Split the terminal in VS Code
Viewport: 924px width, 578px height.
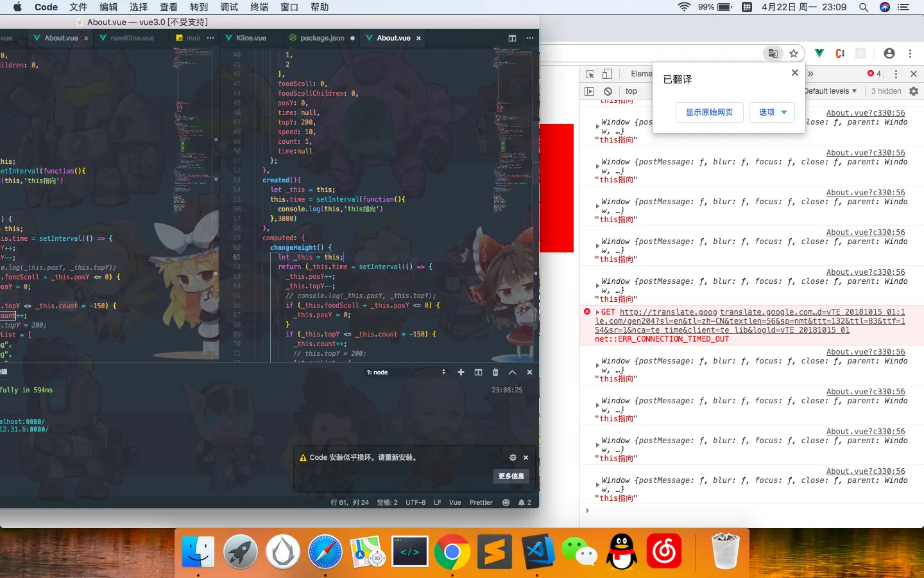click(x=478, y=372)
